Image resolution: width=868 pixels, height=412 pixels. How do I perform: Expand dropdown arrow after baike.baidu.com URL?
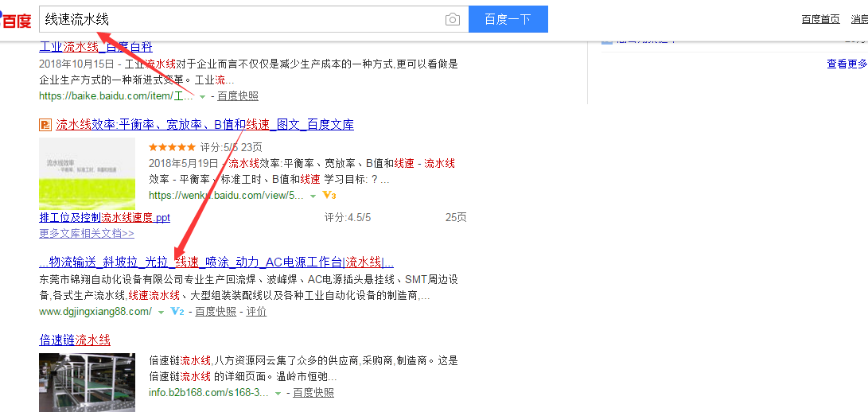click(x=202, y=96)
